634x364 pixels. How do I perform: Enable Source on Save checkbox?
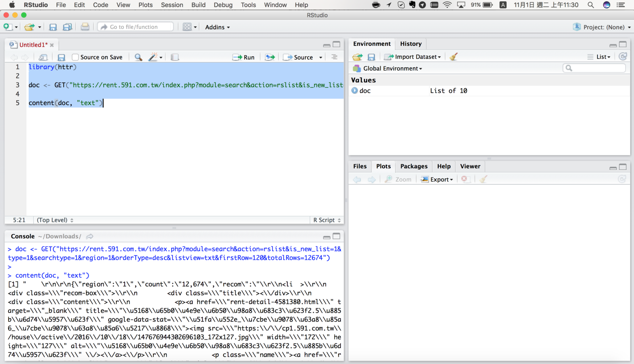(75, 57)
